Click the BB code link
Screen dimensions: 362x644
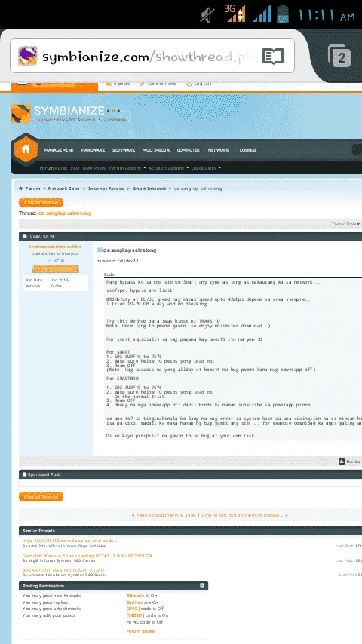136,596
